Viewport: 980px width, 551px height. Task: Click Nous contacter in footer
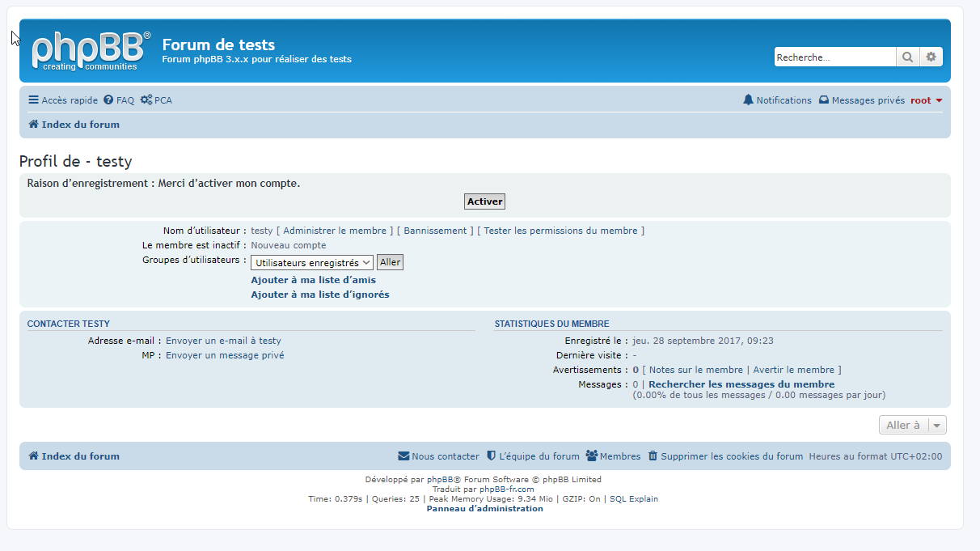(439, 456)
